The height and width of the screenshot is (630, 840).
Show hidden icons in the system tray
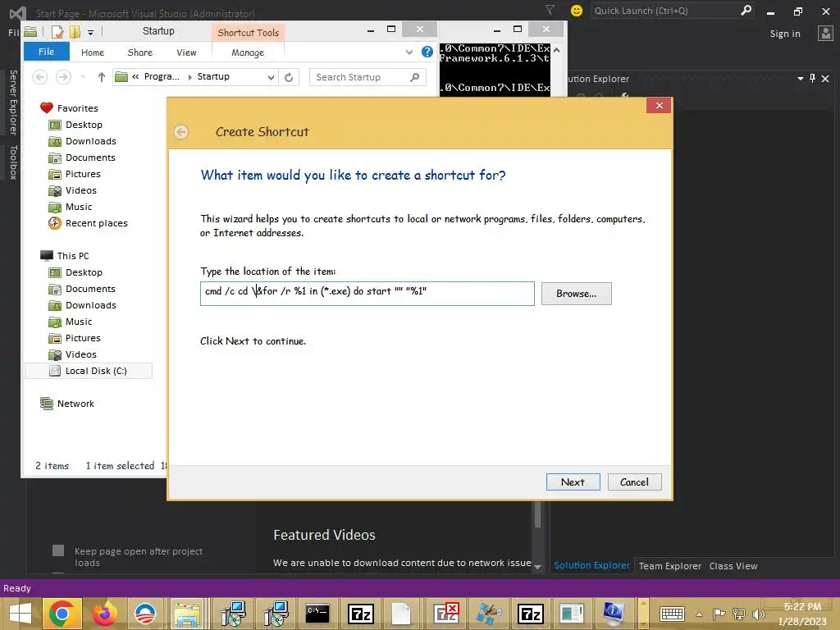699,614
